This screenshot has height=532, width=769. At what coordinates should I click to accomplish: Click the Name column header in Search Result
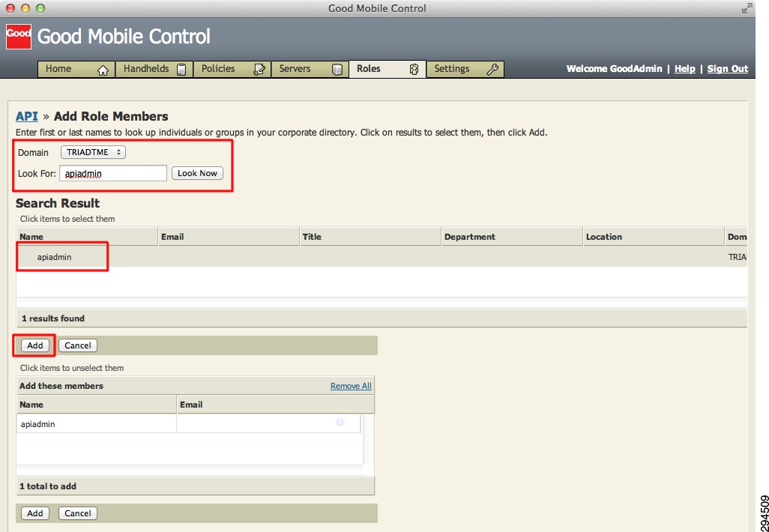(x=87, y=237)
